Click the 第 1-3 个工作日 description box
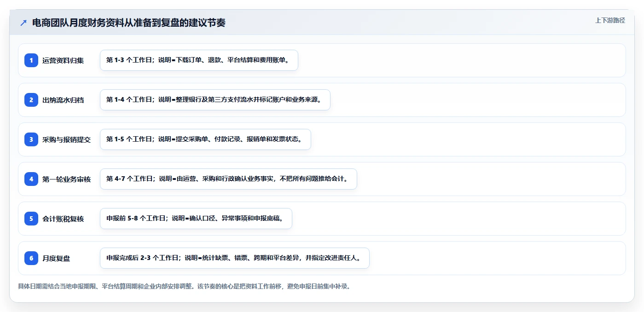 199,60
